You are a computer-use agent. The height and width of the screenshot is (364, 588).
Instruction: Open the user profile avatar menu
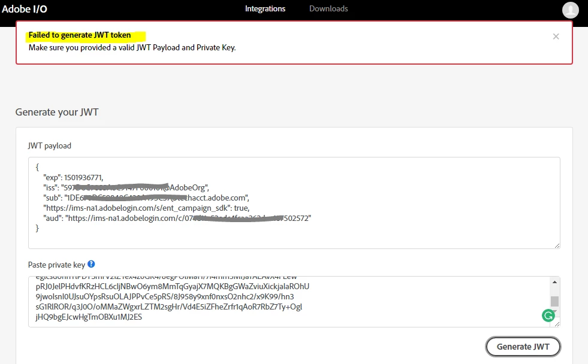click(x=571, y=10)
